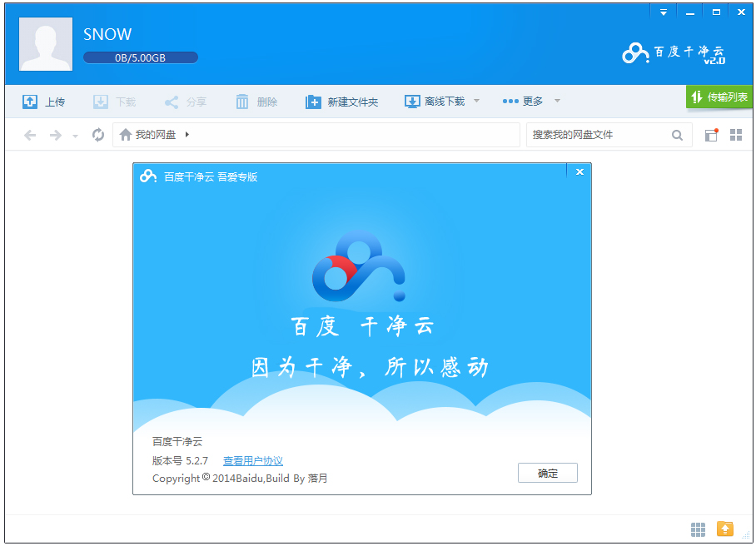The width and height of the screenshot is (756, 546).
Task: Open the title bar dropdown menu
Action: pyautogui.click(x=664, y=12)
